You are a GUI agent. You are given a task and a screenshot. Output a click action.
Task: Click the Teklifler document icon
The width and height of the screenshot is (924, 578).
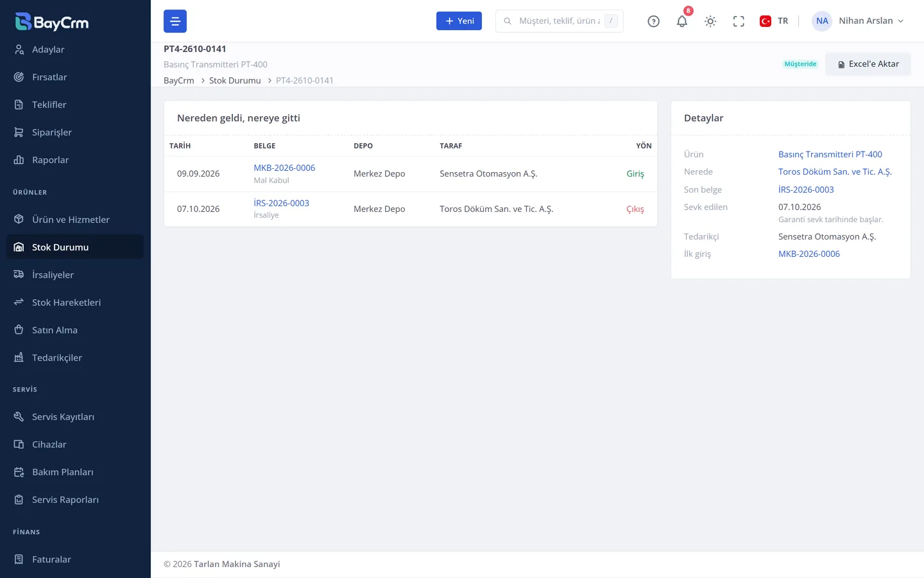click(19, 105)
